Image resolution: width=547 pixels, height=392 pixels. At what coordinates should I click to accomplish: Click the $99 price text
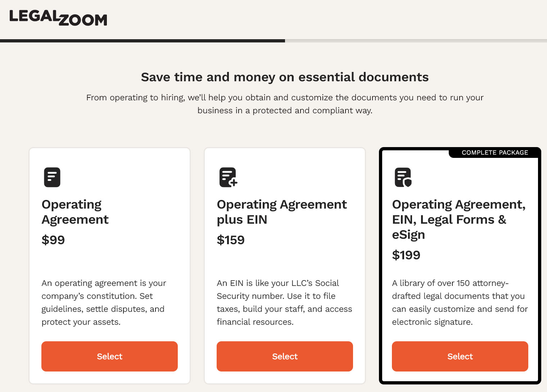(53, 240)
